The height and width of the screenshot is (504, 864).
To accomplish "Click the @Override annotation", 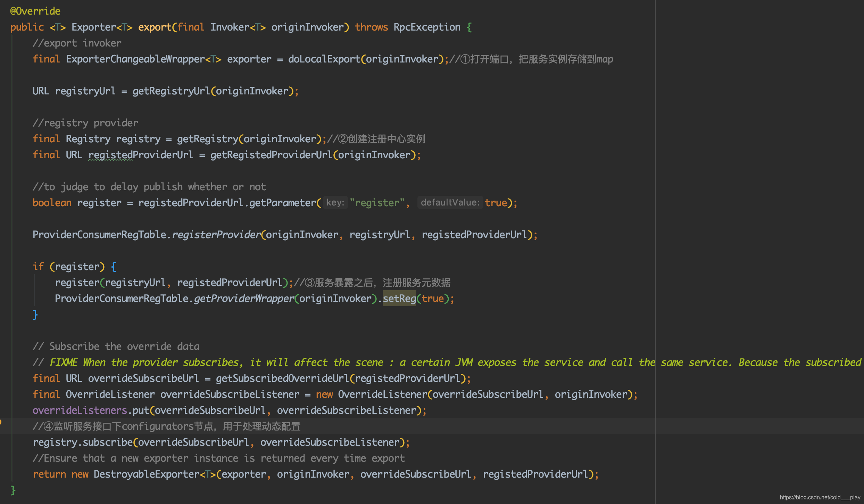I will pos(35,11).
